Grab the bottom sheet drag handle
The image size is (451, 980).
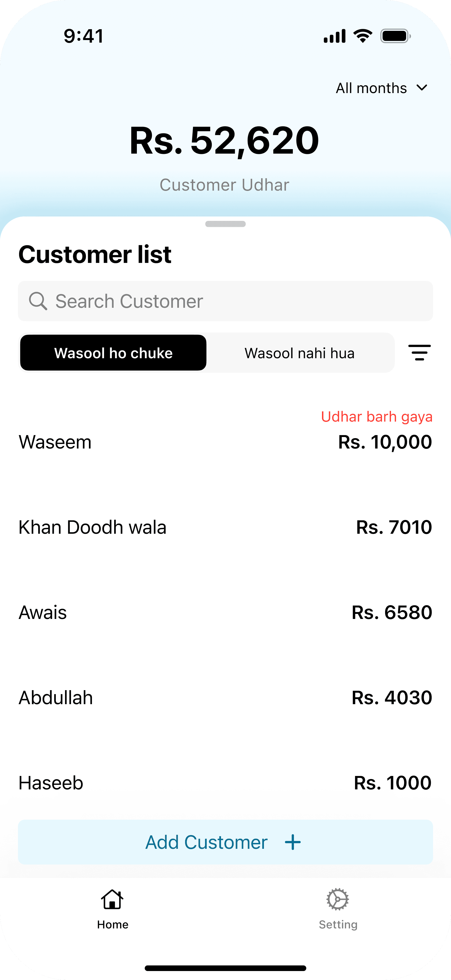click(225, 224)
